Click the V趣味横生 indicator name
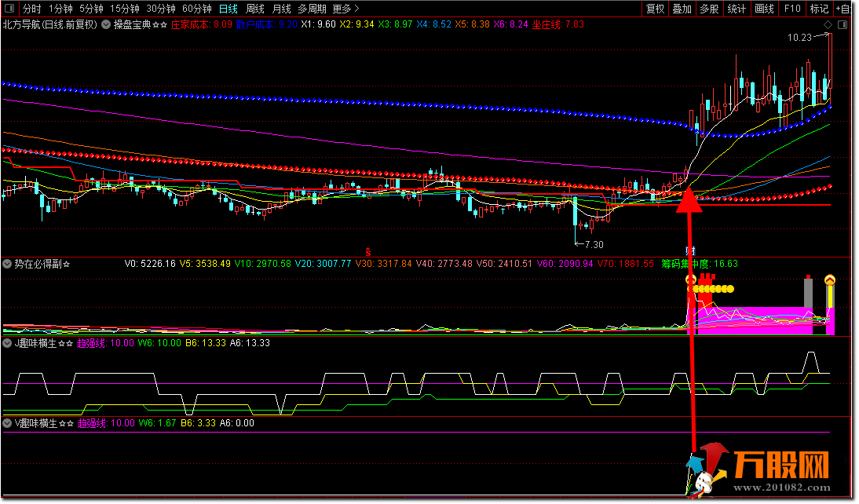This screenshot has height=504, width=859. click(x=35, y=423)
